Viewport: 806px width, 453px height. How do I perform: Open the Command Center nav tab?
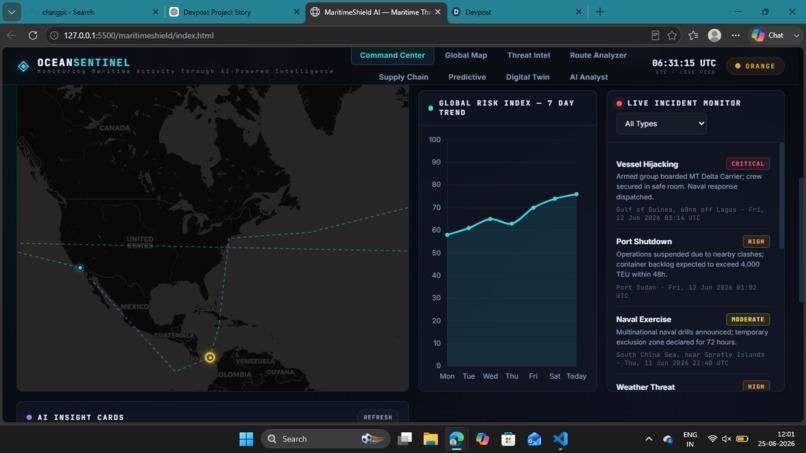coord(392,55)
